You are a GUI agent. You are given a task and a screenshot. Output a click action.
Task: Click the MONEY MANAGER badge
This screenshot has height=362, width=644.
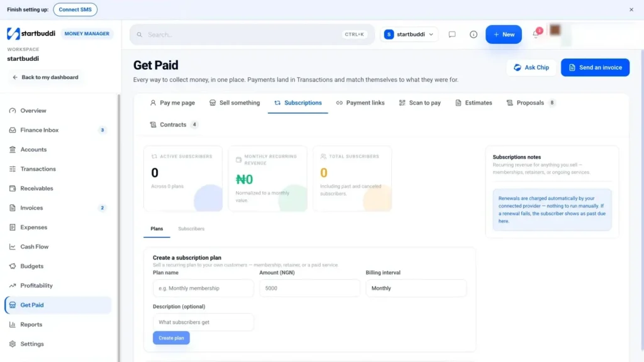coord(87,34)
